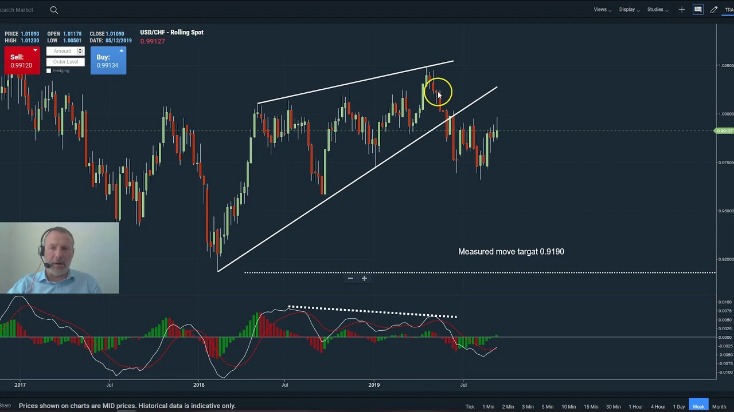Open the Display dropdown
Screen dimensions: 734x412
628,9
